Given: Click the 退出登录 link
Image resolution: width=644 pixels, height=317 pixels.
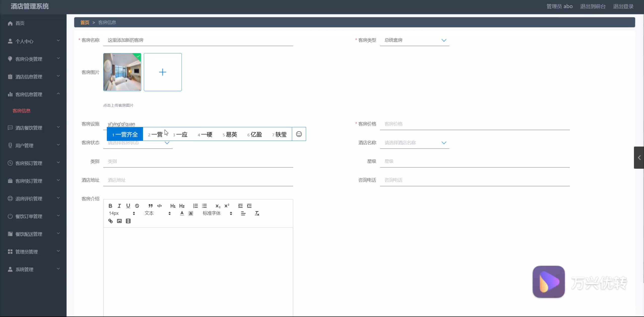Looking at the screenshot, I should pyautogui.click(x=623, y=6).
